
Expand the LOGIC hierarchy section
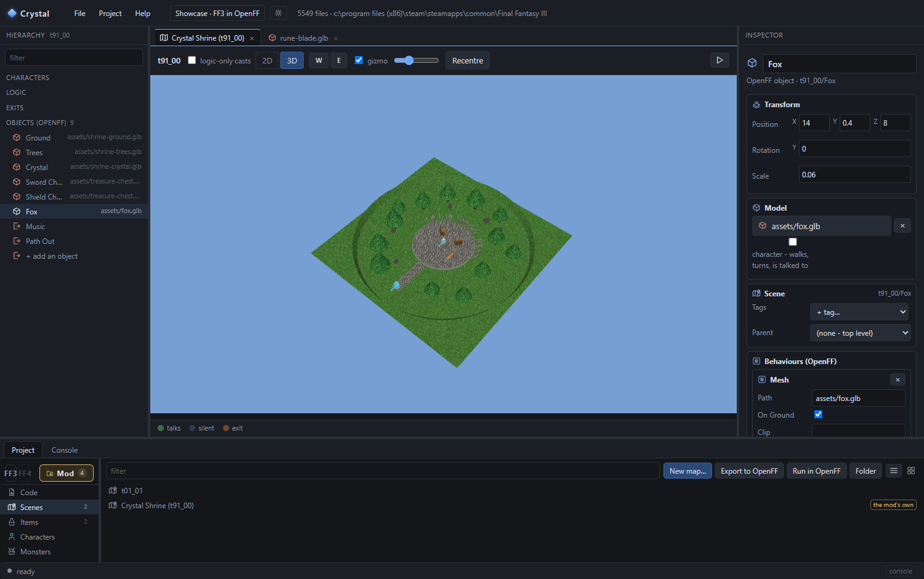(16, 92)
